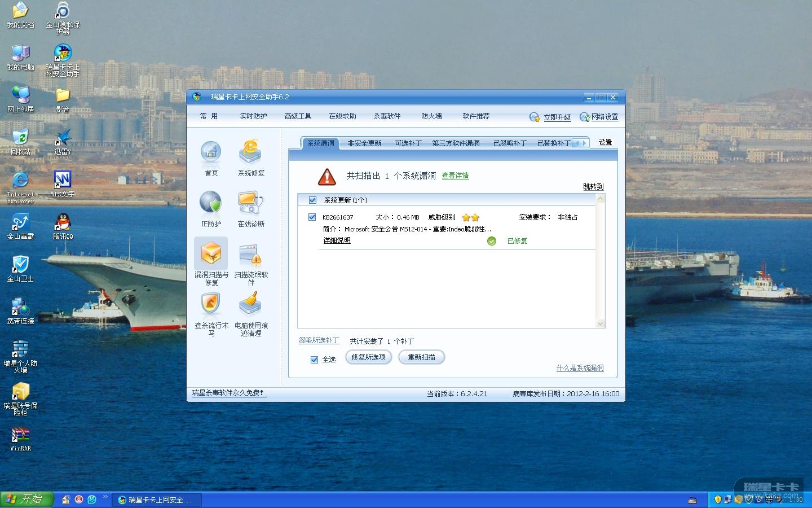This screenshot has width=812, height=508.
Task: Click the 修复所选项 button
Action: [x=368, y=357]
